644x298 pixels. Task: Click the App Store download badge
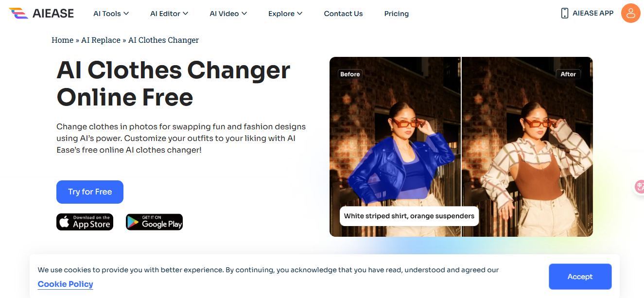pyautogui.click(x=85, y=222)
